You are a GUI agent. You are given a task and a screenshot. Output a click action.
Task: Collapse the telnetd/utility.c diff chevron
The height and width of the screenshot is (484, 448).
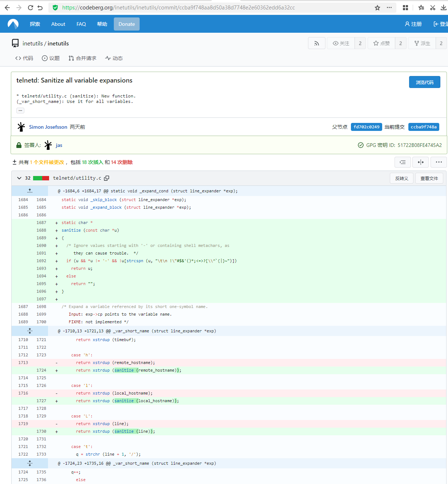[x=19, y=178]
